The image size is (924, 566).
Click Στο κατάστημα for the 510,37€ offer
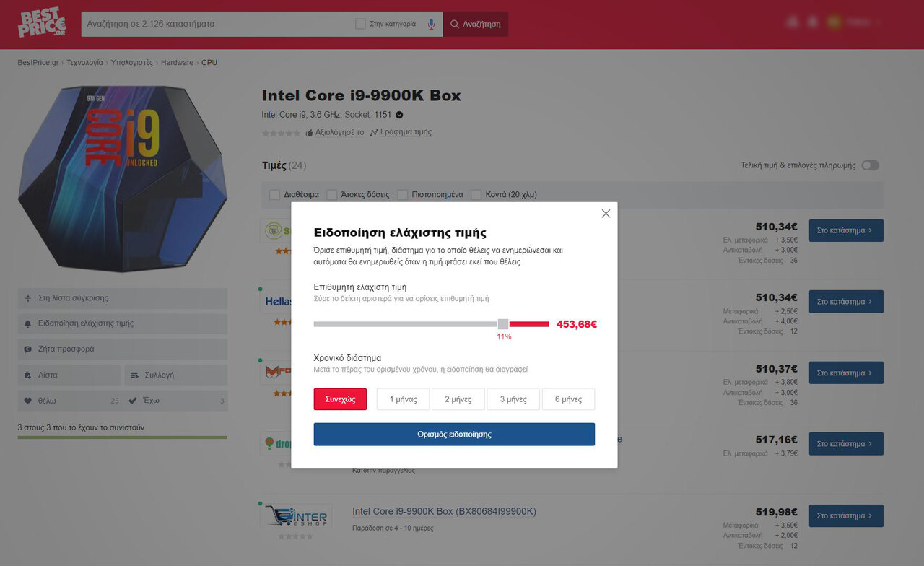pos(846,373)
